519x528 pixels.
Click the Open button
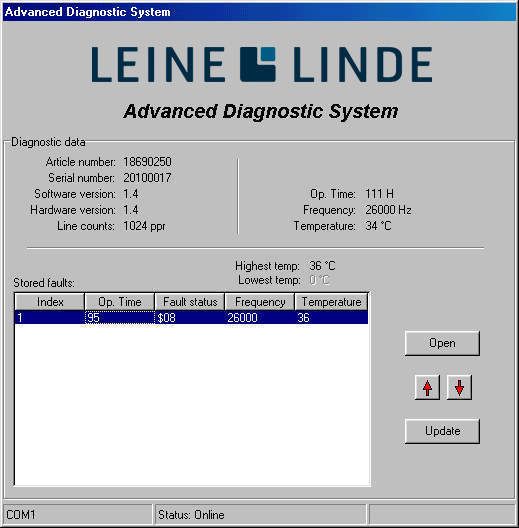[442, 343]
